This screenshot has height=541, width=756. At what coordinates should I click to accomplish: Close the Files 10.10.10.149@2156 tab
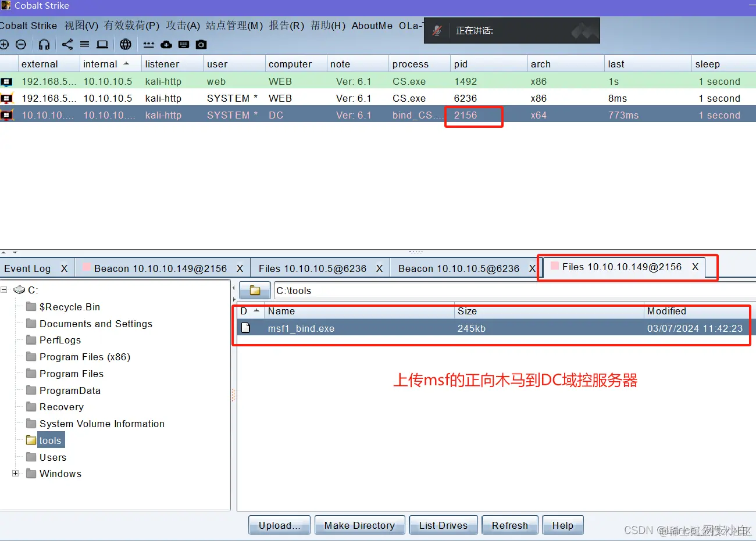(x=695, y=267)
